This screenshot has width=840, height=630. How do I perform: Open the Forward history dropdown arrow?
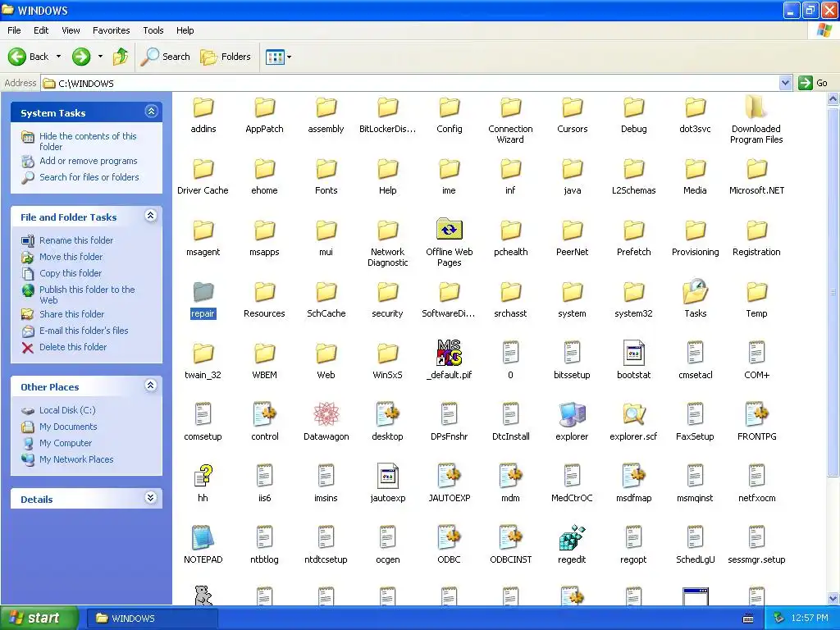pos(100,57)
